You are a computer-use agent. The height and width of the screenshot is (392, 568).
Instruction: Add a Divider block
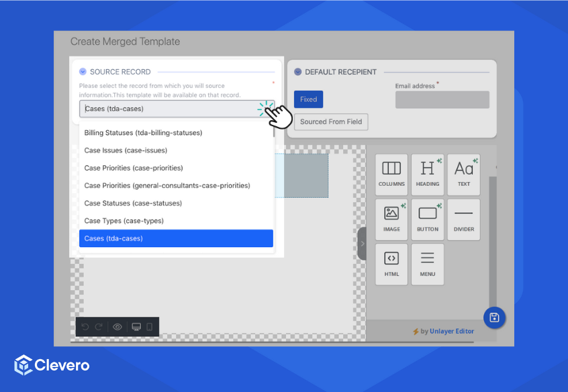[464, 219]
